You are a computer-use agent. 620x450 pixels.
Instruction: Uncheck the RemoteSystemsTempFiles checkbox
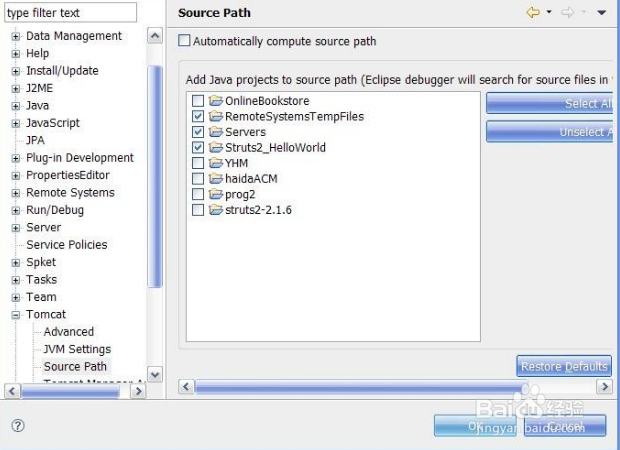(x=198, y=116)
